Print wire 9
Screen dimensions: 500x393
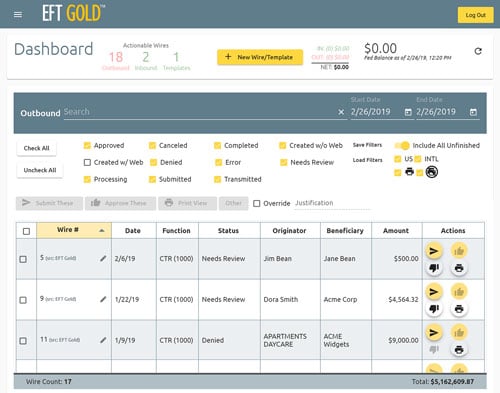tap(459, 309)
